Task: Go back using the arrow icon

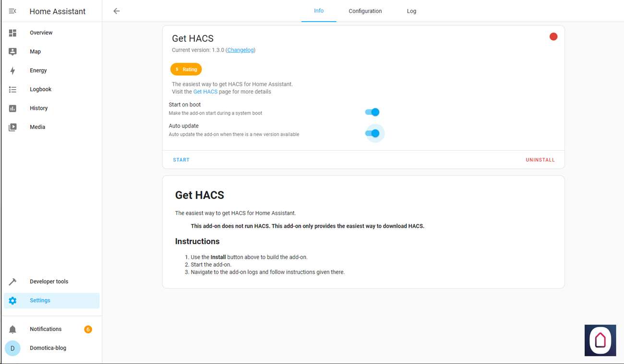Action: [x=116, y=11]
